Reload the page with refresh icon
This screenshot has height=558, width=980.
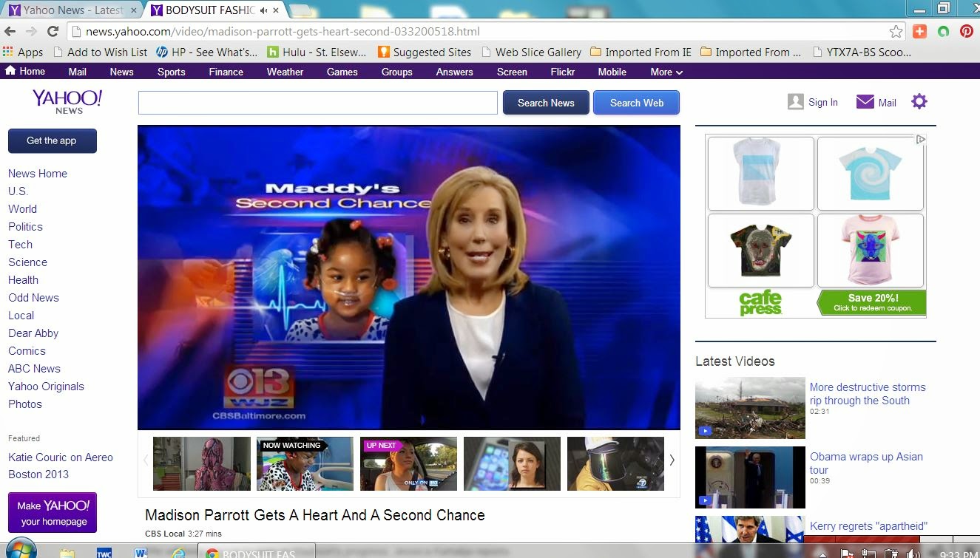(53, 31)
